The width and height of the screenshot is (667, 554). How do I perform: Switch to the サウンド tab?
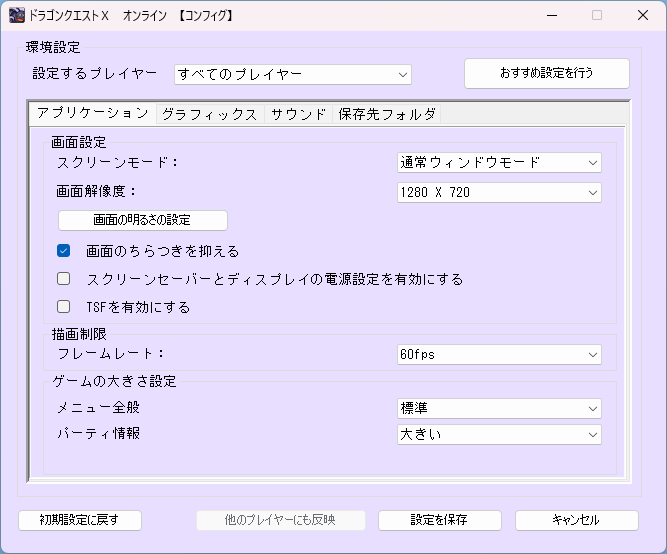tap(298, 114)
